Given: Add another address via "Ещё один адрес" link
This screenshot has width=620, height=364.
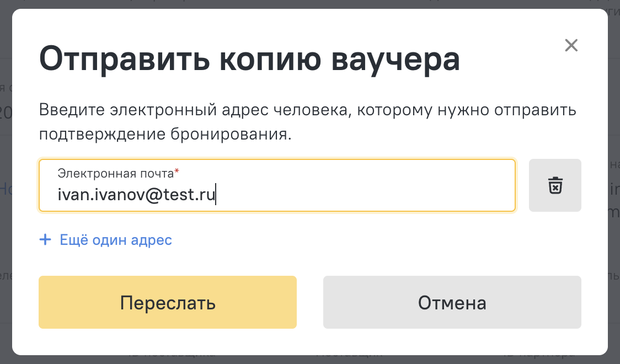Looking at the screenshot, I should pos(115,240).
